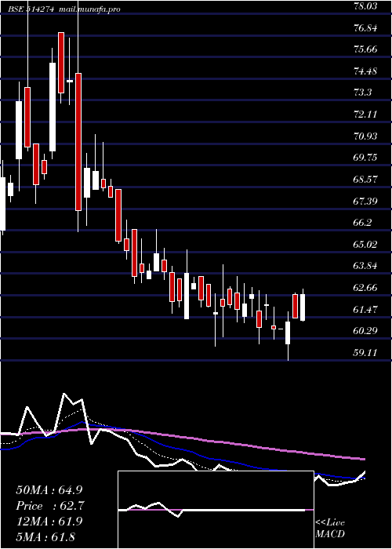This screenshot has height=549, width=392.
Task: Click the 67.39 price axis label
Action: click(x=365, y=201)
